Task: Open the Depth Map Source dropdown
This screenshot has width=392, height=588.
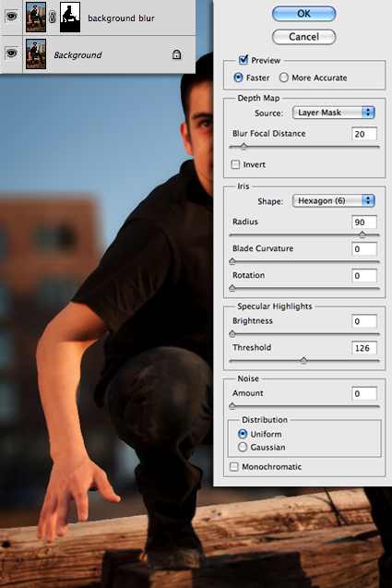Action: tap(334, 113)
